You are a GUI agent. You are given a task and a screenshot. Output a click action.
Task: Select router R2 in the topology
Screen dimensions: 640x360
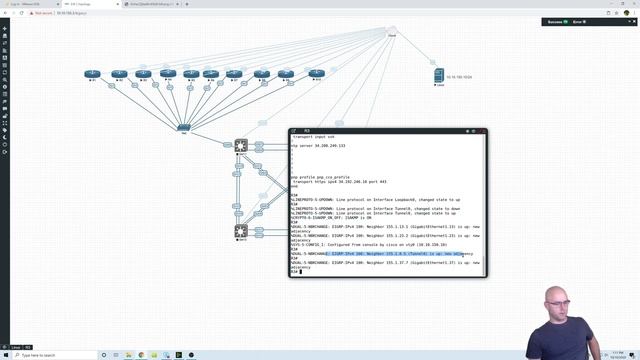[119, 74]
